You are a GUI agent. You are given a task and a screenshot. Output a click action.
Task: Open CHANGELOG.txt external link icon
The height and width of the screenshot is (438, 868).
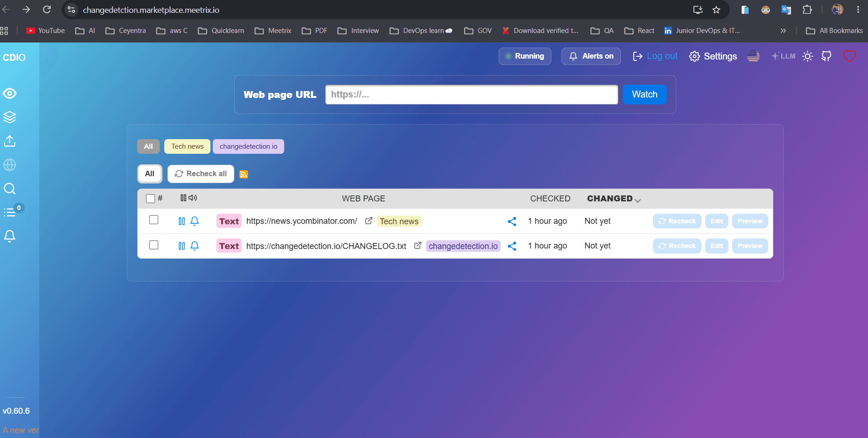[x=417, y=245]
